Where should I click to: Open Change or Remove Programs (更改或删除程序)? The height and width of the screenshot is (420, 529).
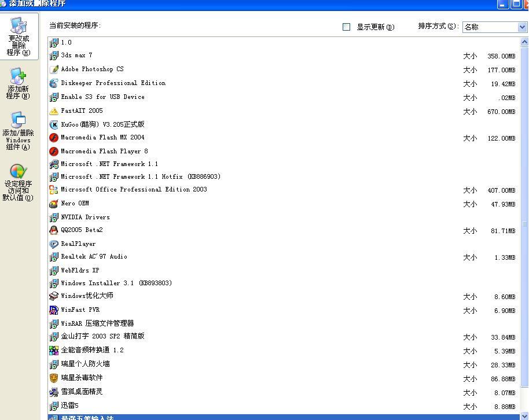click(x=19, y=36)
